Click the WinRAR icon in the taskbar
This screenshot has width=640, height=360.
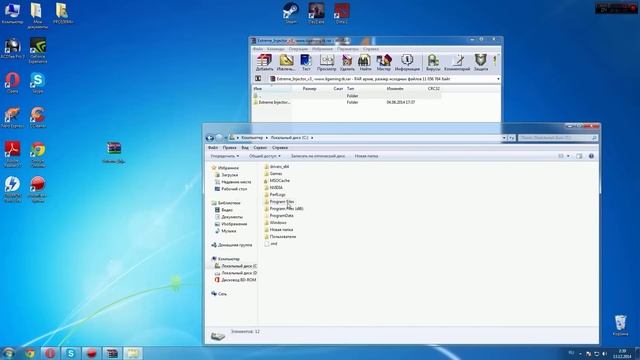click(x=112, y=353)
